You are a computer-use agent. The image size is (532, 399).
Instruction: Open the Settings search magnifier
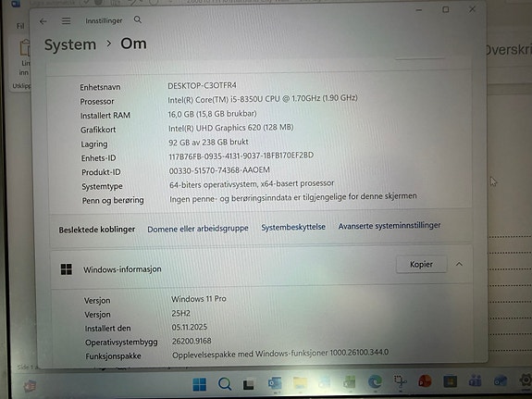(x=138, y=19)
